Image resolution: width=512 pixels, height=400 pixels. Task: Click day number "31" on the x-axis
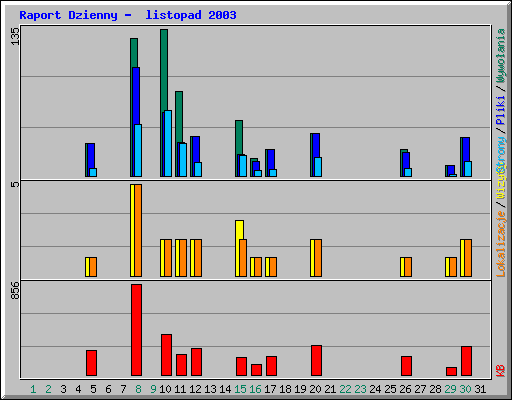click(480, 389)
